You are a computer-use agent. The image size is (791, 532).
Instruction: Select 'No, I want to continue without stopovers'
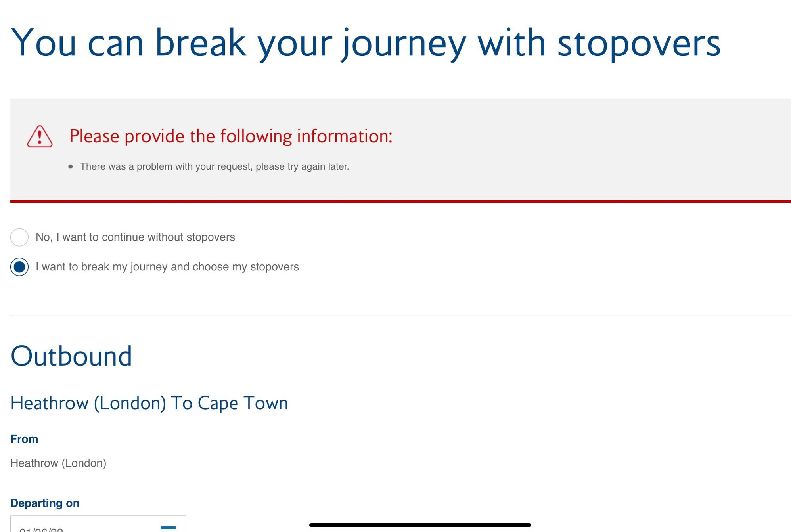click(x=19, y=237)
